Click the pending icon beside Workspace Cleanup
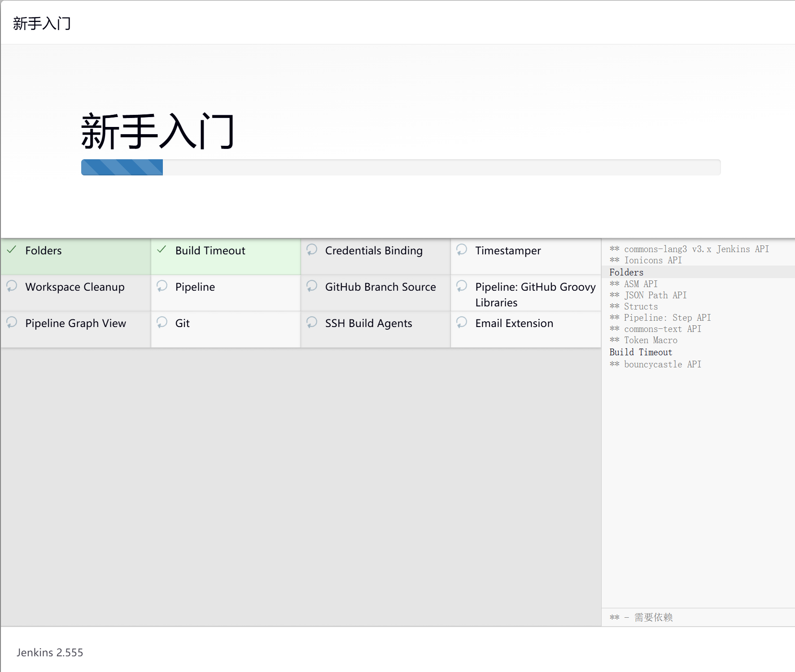 [x=12, y=286]
